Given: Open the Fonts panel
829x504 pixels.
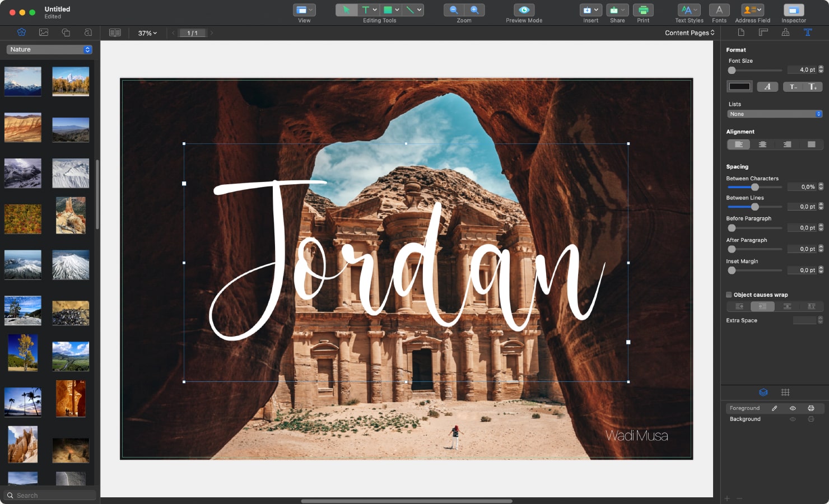Looking at the screenshot, I should coord(719,10).
